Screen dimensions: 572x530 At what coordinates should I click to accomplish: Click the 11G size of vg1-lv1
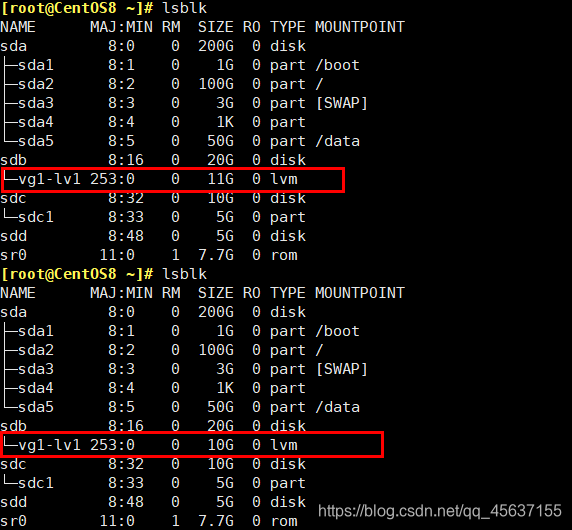[220, 179]
